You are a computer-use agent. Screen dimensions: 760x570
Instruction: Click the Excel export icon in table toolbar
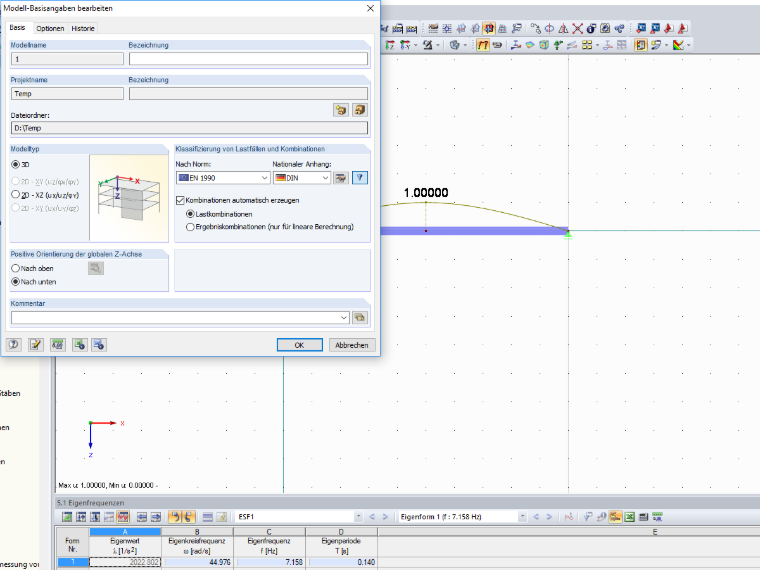(629, 517)
